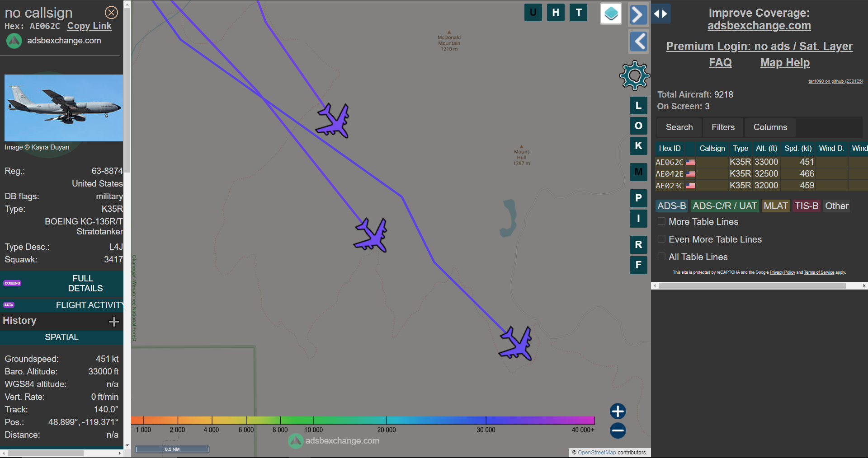Click the F map button
The image size is (868, 458).
tap(638, 265)
